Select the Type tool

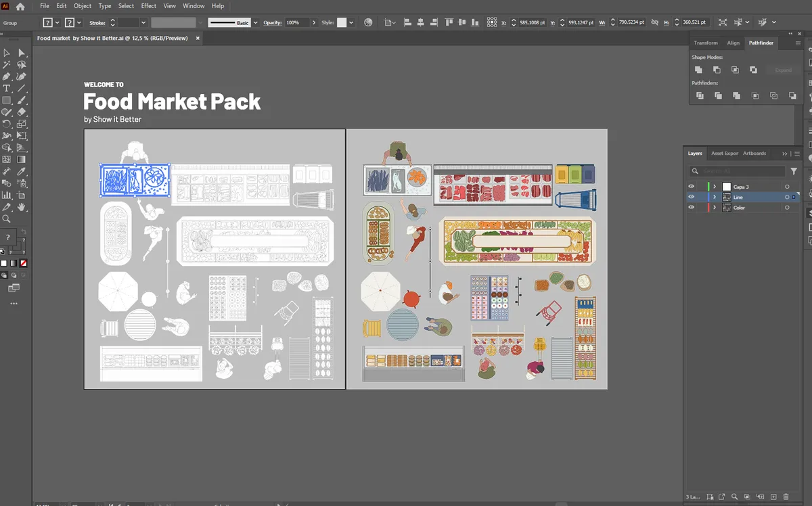[7, 89]
